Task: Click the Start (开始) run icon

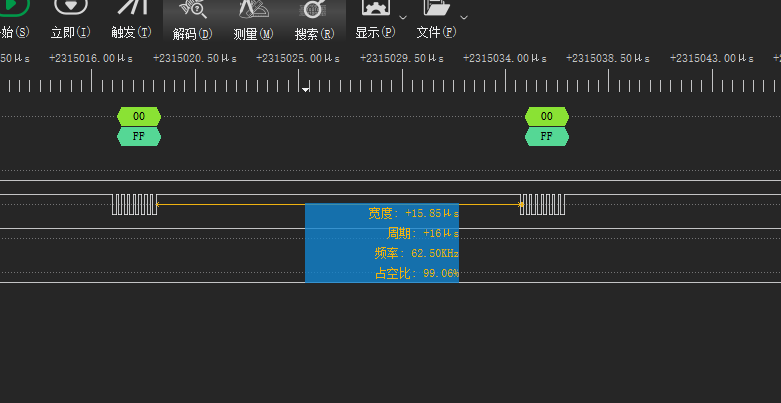Action: (12, 7)
